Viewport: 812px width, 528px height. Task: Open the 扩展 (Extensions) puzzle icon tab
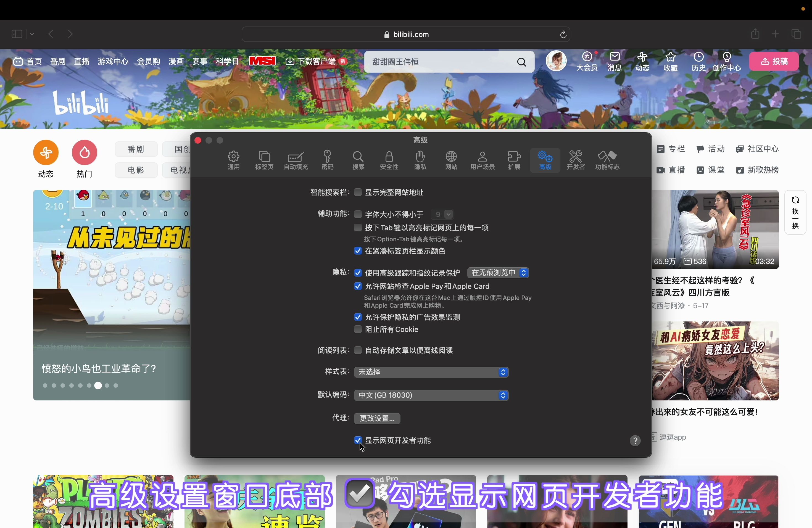coord(514,160)
